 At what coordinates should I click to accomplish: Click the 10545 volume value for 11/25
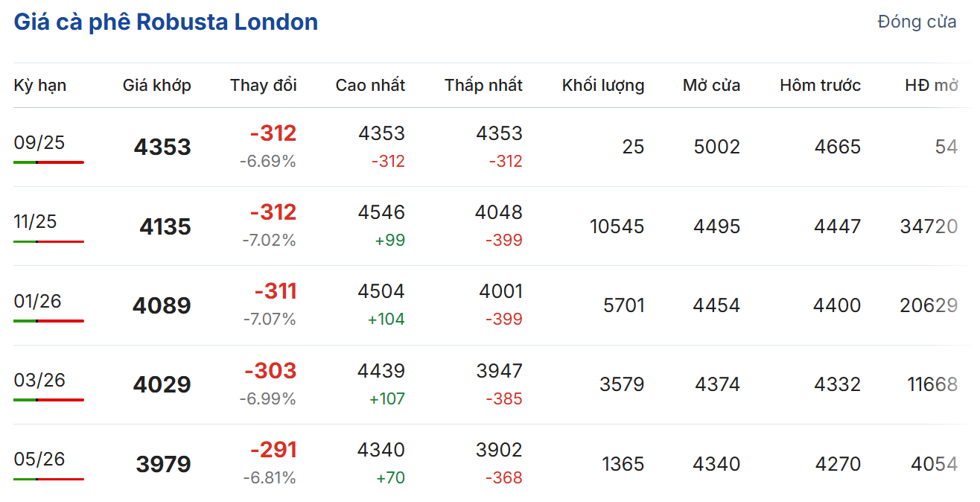click(617, 226)
